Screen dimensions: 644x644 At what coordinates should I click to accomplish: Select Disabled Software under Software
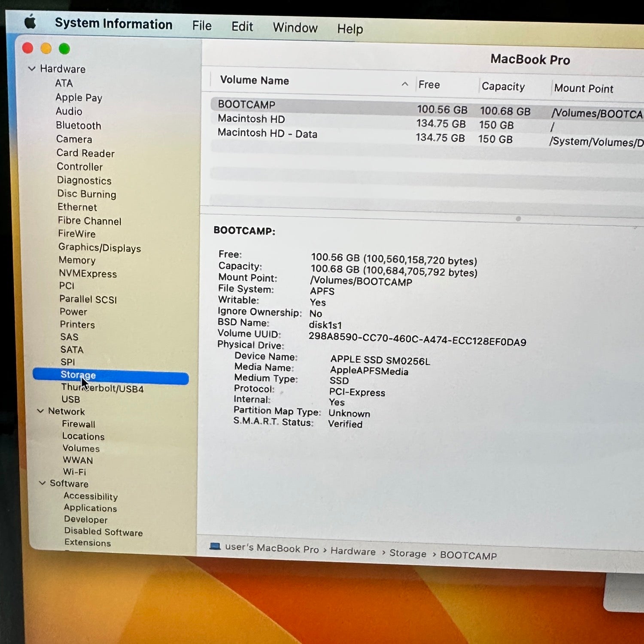click(103, 532)
